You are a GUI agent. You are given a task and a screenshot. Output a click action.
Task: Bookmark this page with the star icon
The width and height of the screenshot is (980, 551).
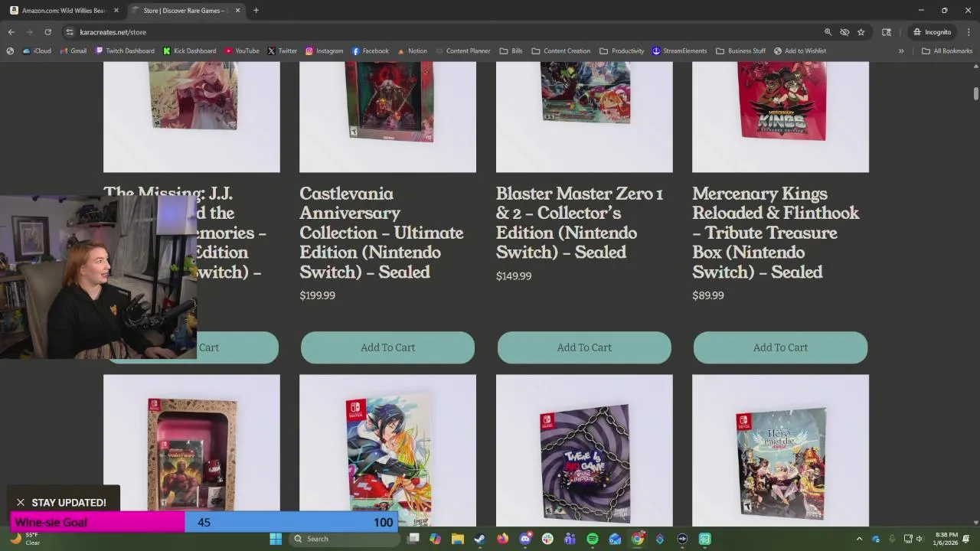(x=861, y=32)
